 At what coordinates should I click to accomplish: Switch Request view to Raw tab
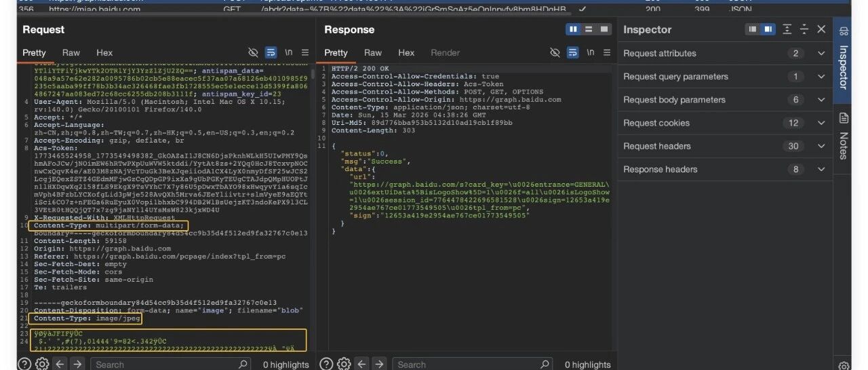[71, 52]
